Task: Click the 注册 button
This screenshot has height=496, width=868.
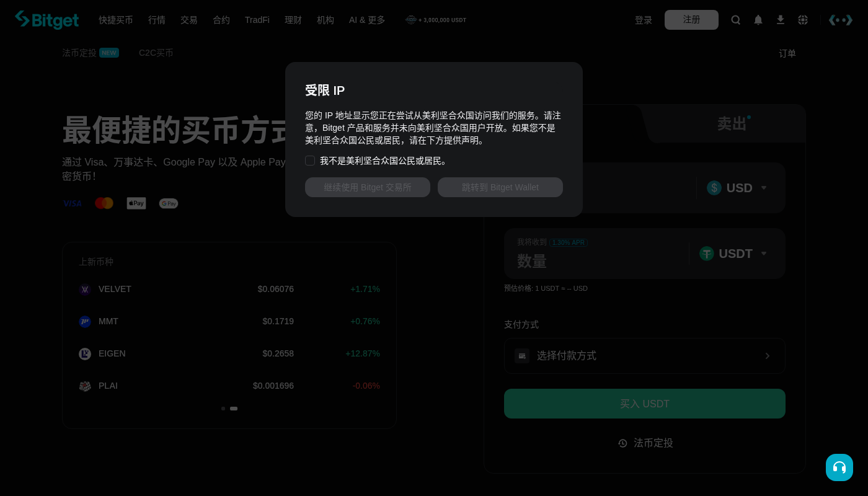Action: click(691, 20)
